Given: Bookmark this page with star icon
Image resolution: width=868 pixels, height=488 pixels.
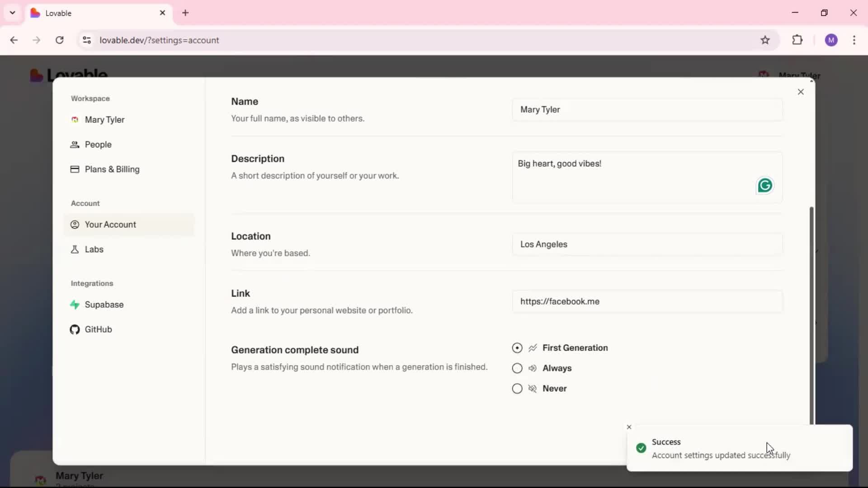Looking at the screenshot, I should pos(765,40).
